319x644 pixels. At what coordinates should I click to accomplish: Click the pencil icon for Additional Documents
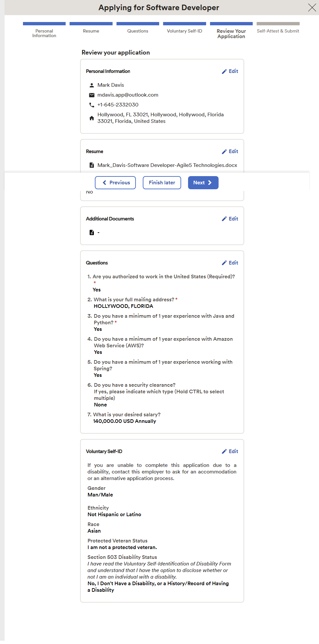coord(224,219)
